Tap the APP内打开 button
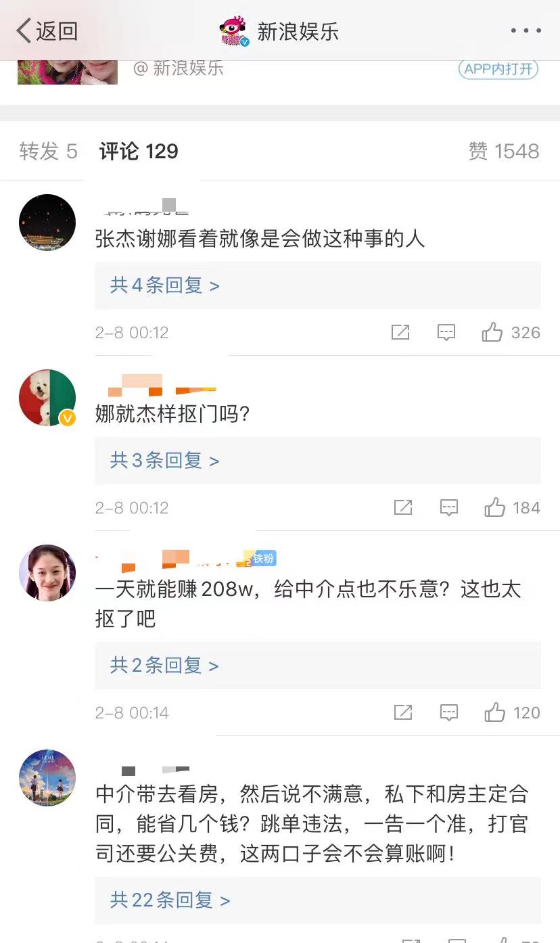 [x=498, y=69]
